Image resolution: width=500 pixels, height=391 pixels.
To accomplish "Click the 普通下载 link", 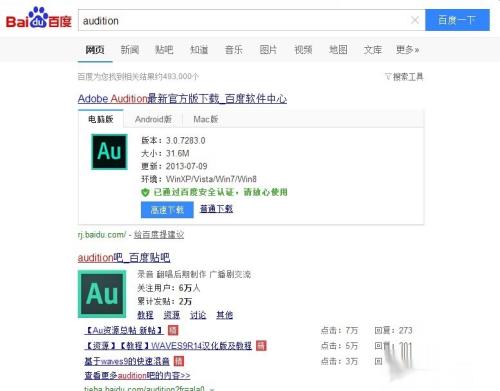I will (x=216, y=209).
